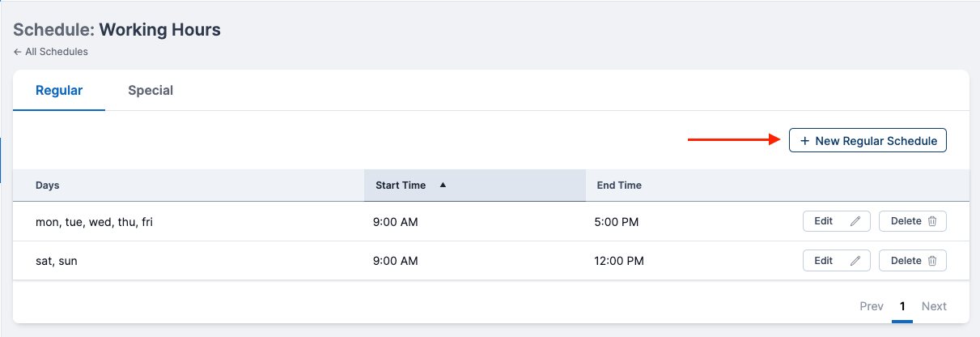This screenshot has height=337, width=980.
Task: Click the plus icon on New Regular Schedule
Action: tap(804, 141)
